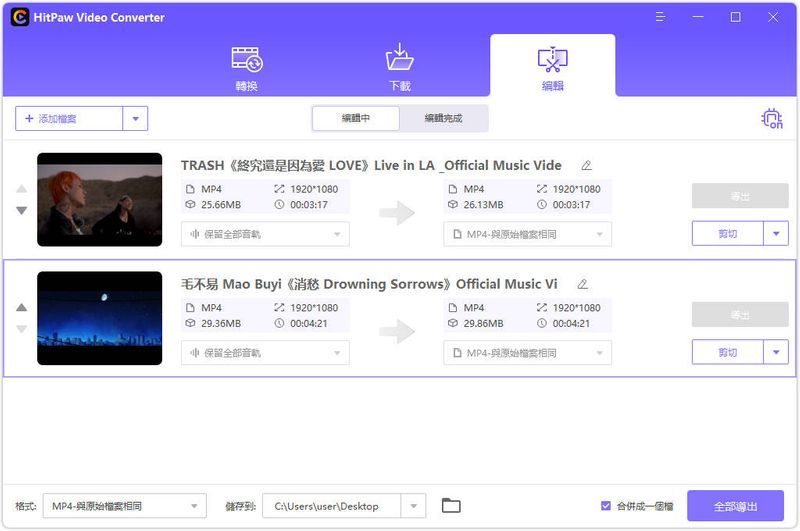Click the Mao Buyi video conversion arrow icon
Viewport: 800px width, 531px height.
(397, 332)
